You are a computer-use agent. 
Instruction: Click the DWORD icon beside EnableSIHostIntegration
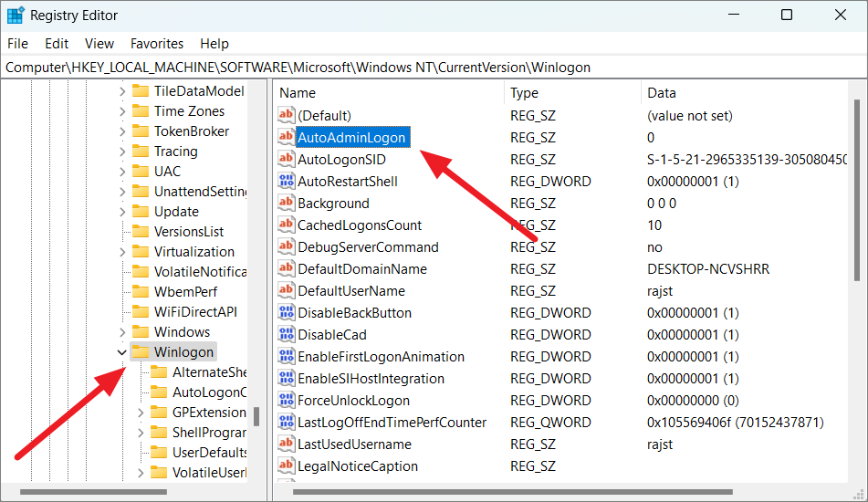click(x=287, y=378)
